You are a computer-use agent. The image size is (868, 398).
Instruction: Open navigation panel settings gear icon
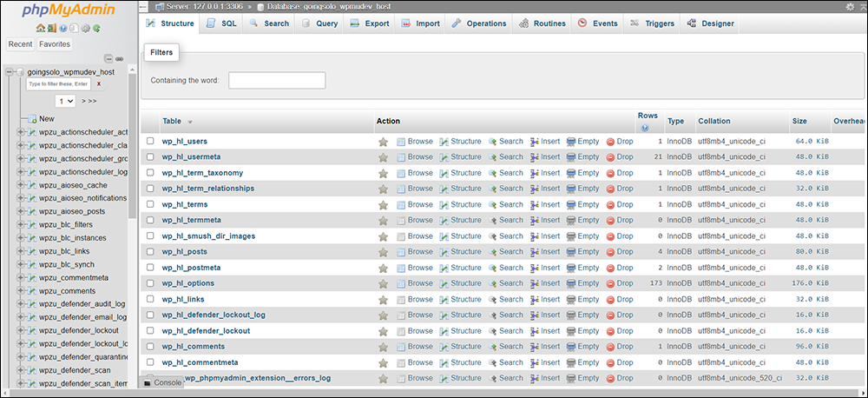85,28
